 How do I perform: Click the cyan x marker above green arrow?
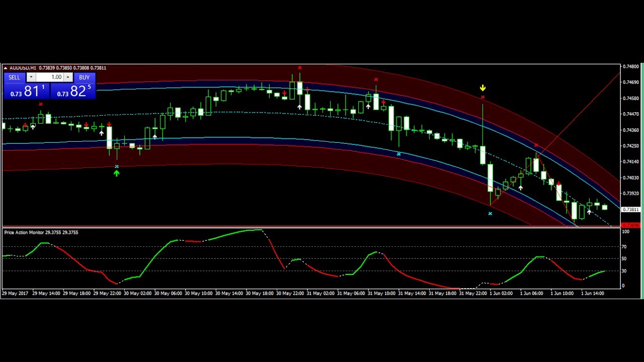117,166
